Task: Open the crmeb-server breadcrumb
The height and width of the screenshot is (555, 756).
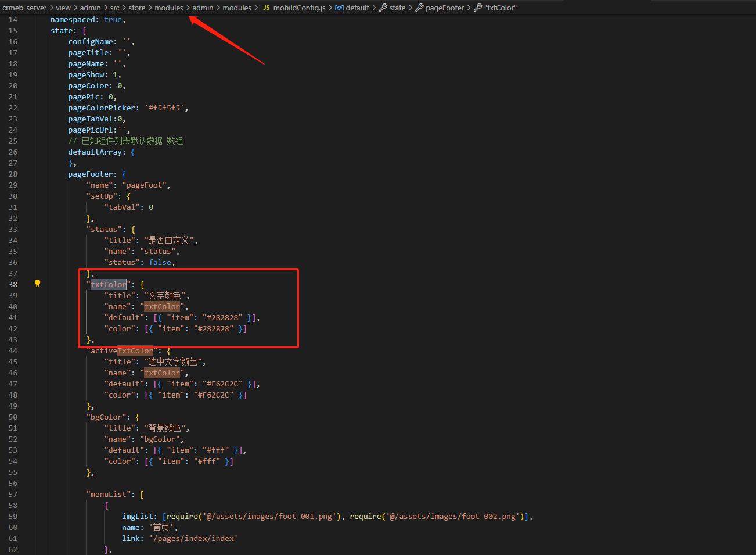Action: (x=24, y=8)
